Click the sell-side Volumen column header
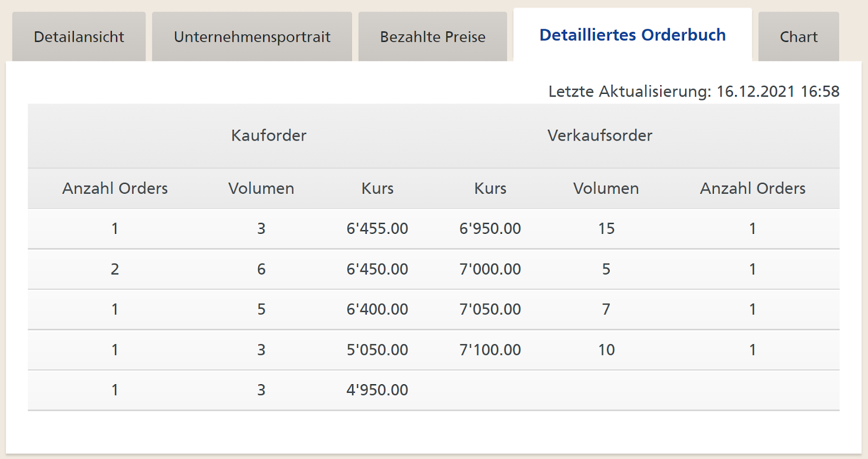 pos(606,188)
